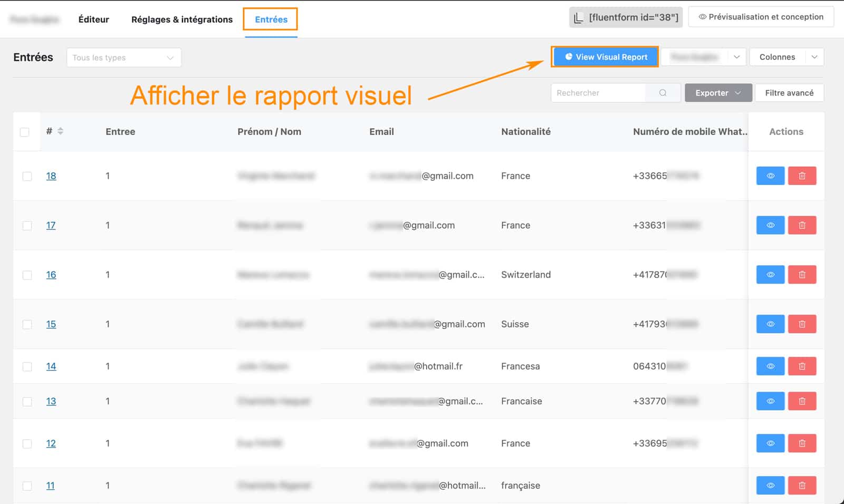The width and height of the screenshot is (844, 504).
Task: Open entry 15 via its numbered link
Action: (x=51, y=324)
